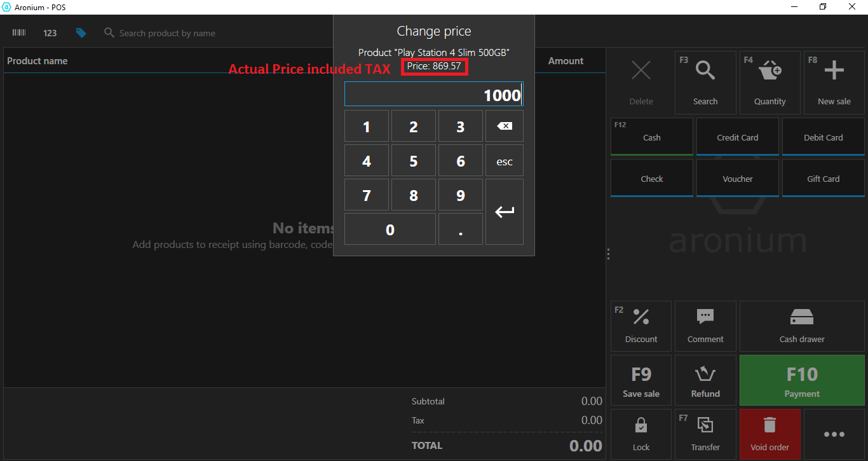Start a New sale
This screenshot has width=868, height=461.
(x=834, y=83)
